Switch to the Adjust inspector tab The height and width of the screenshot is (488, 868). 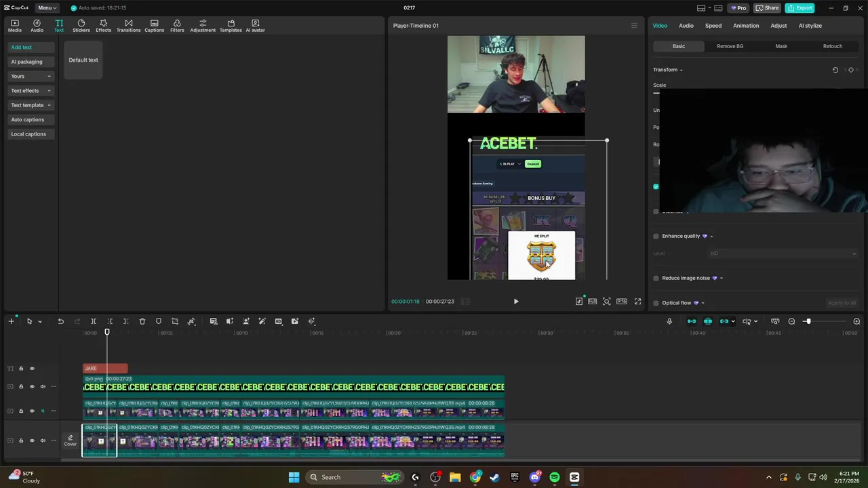tap(778, 26)
